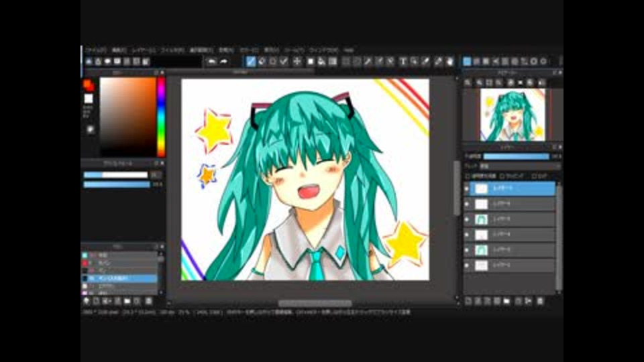Click the canvas horizontal scrollbar
This screenshot has height=362, width=644.
pyautogui.click(x=315, y=303)
